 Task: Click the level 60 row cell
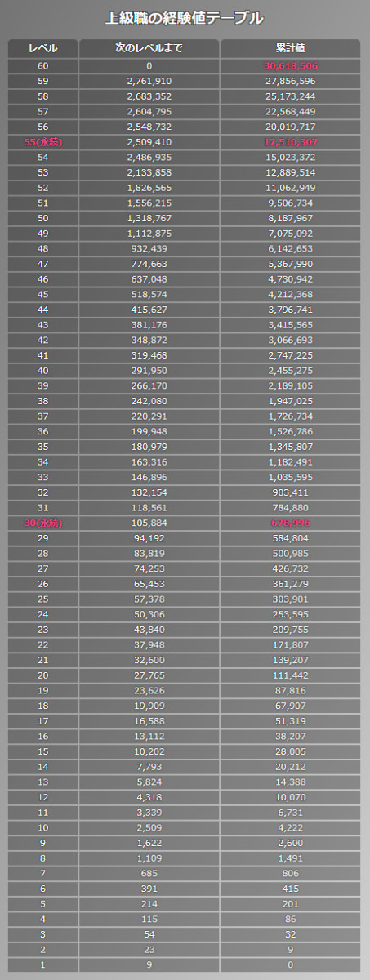click(43, 65)
